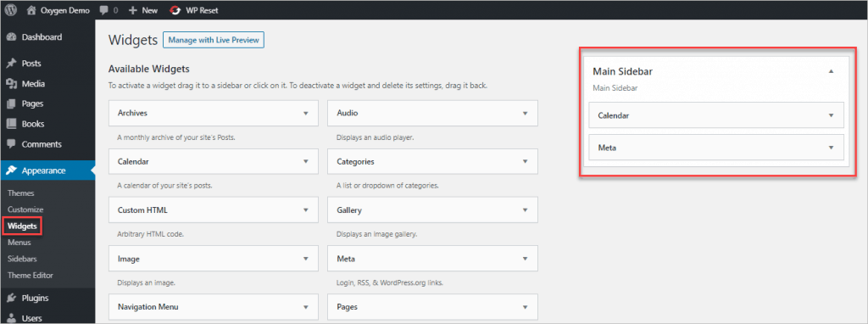Click Manage with Live Preview button

tap(214, 41)
